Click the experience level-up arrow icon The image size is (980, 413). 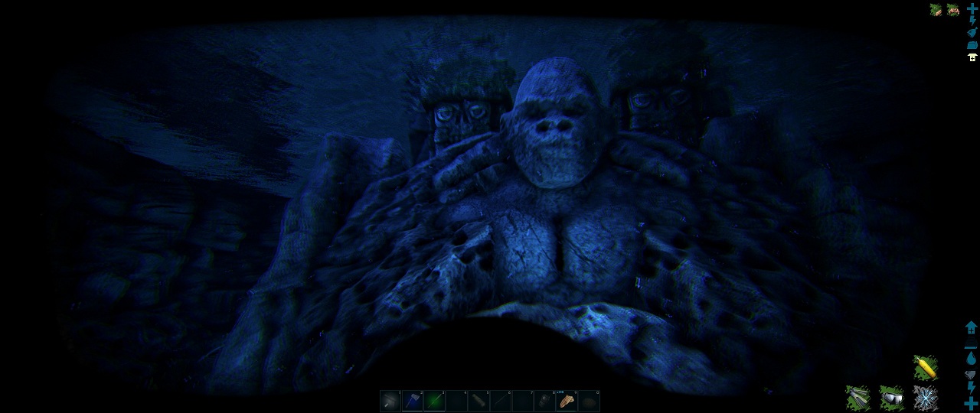coord(972,327)
